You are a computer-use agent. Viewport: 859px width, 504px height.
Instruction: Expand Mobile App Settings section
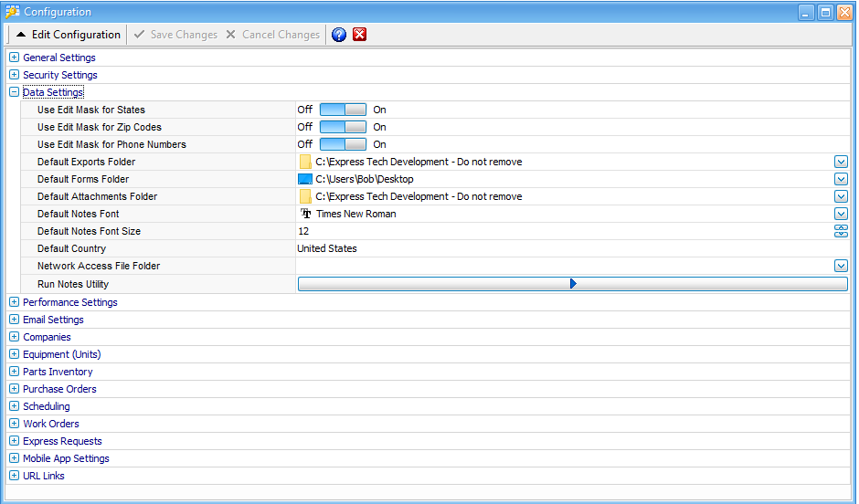(x=15, y=458)
